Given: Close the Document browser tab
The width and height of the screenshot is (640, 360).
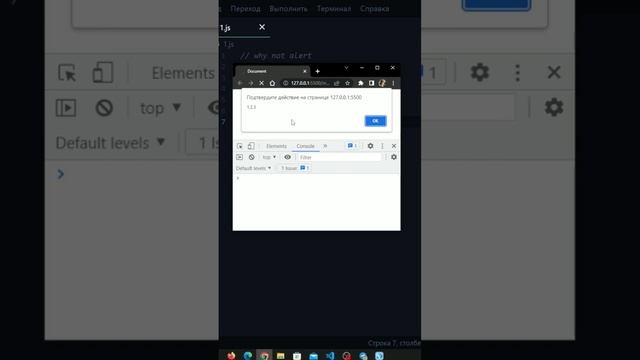Looking at the screenshot, I should coord(304,71).
